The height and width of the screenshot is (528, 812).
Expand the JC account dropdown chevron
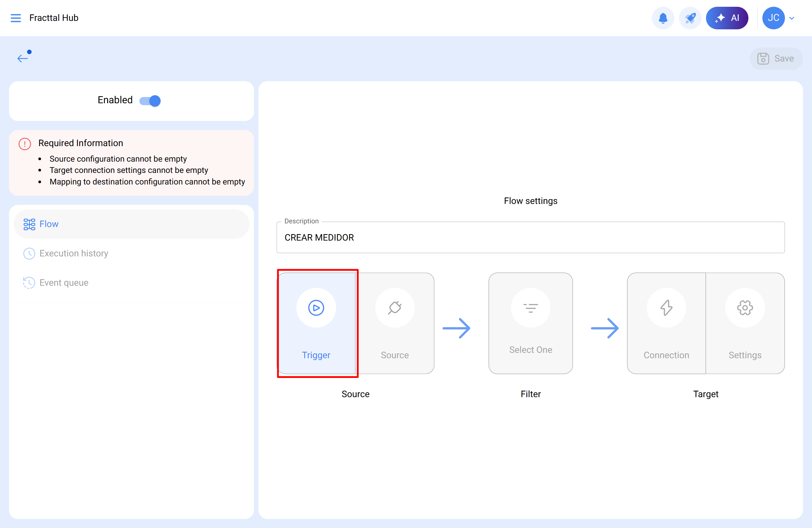791,18
